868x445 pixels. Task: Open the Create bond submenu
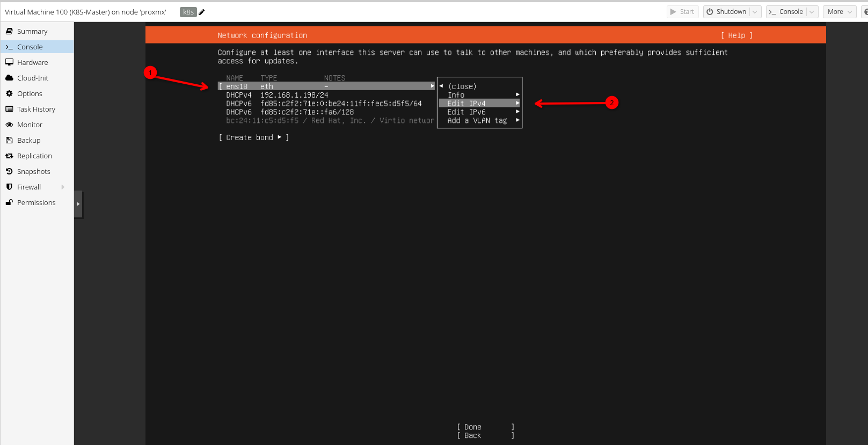coord(254,137)
